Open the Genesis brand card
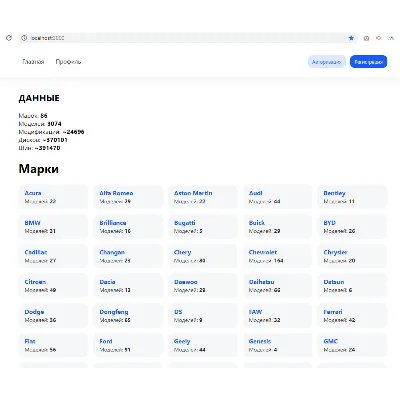 278,345
